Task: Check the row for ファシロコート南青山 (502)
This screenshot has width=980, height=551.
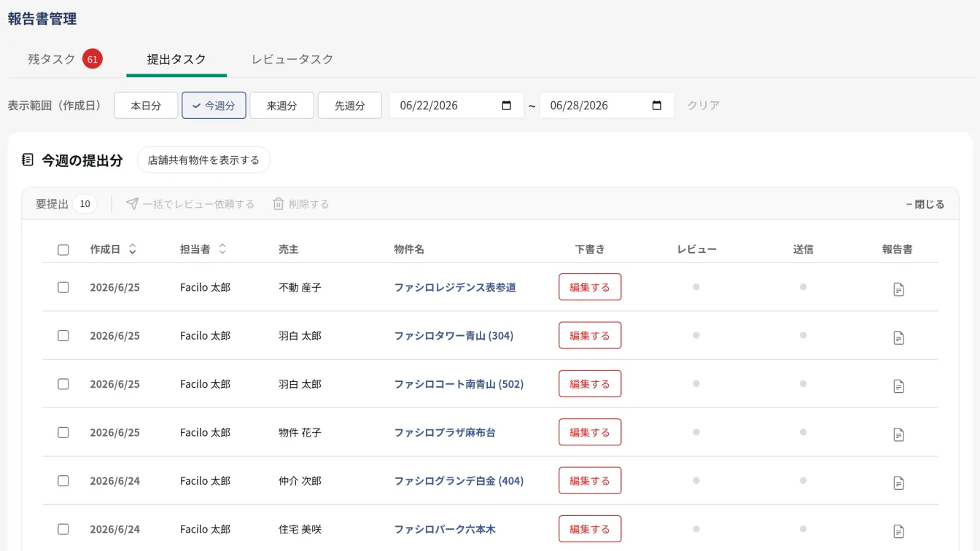Action: [63, 384]
